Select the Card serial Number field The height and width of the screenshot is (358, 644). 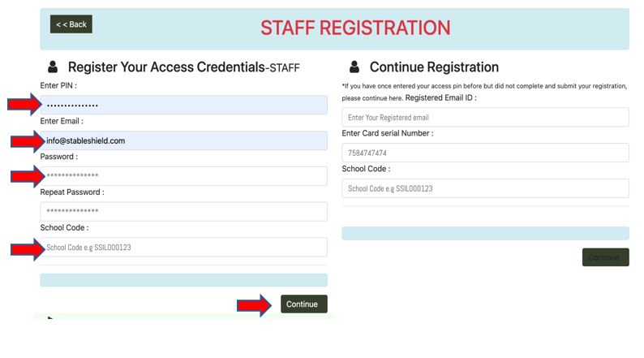click(x=485, y=153)
